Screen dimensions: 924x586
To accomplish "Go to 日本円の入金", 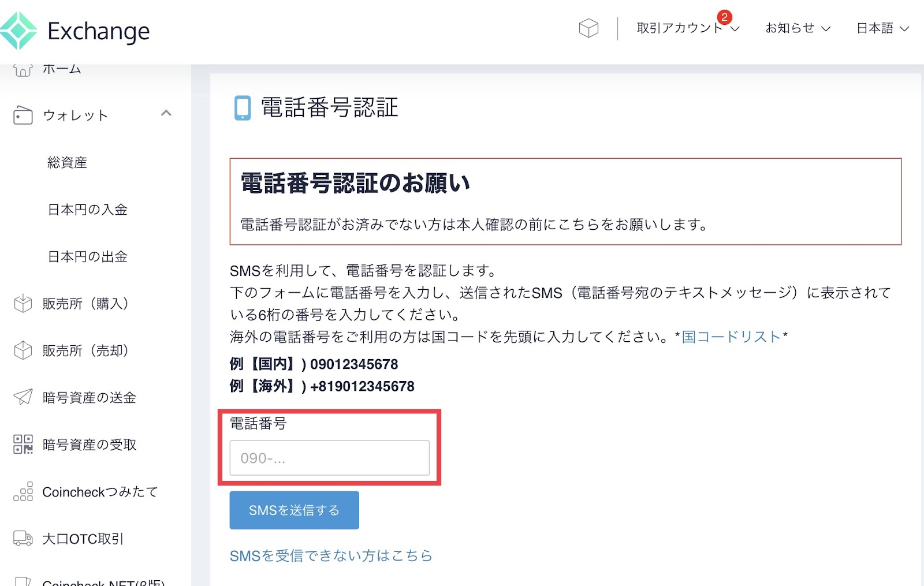I will point(87,210).
